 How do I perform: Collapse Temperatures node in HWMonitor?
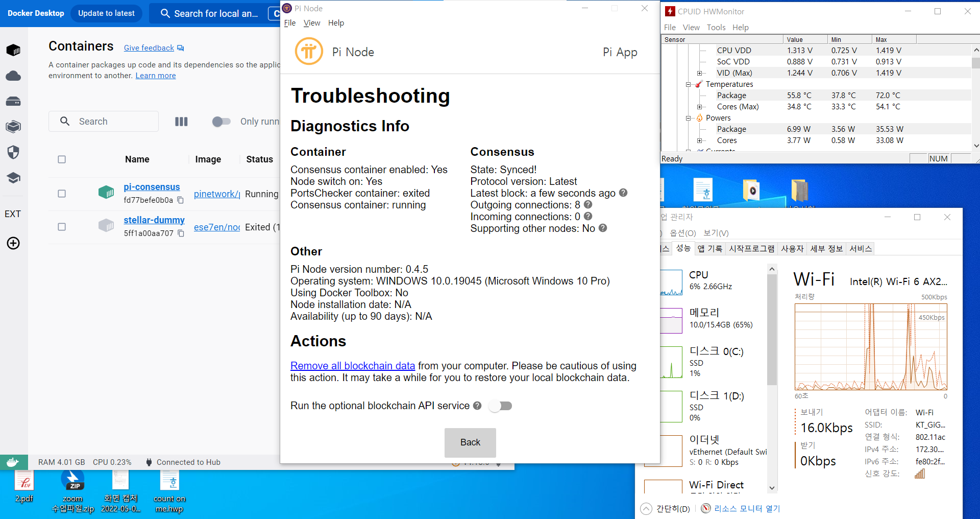coord(689,84)
